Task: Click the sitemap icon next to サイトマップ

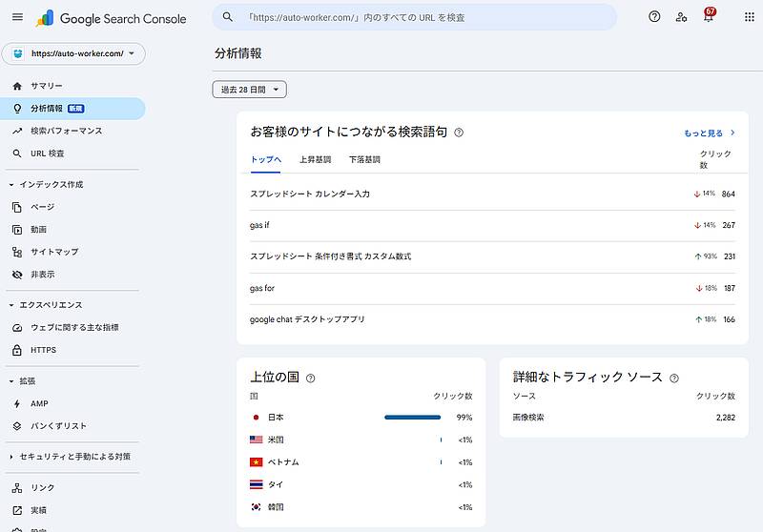Action: (17, 252)
